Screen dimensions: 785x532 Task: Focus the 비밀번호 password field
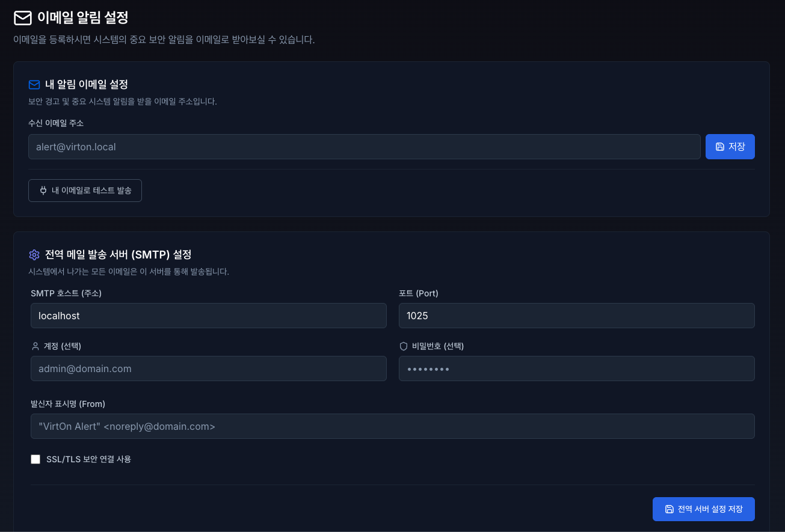click(x=576, y=368)
